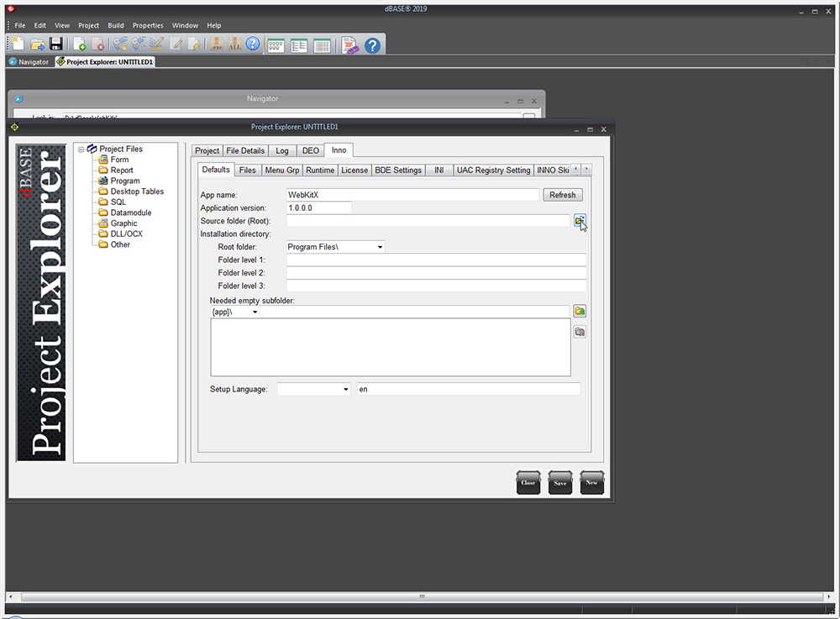Screen dimensions: 840x619
Task: Click the document with lightning bolt icon
Action: click(195, 44)
